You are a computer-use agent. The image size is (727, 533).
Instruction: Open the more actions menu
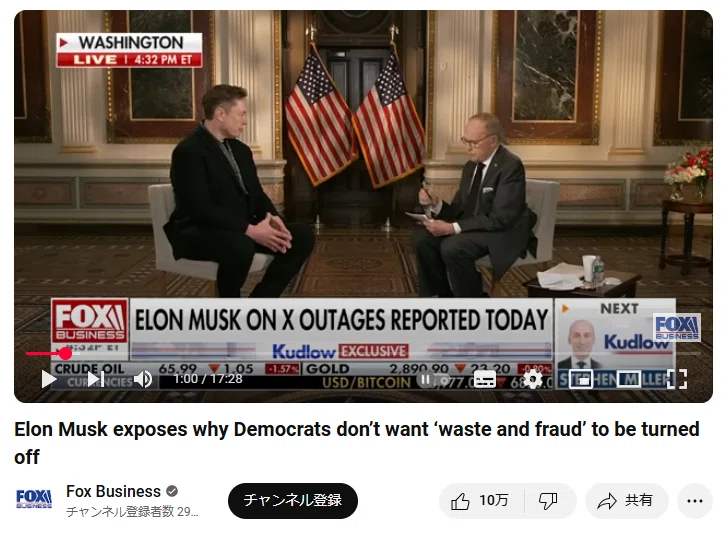click(x=695, y=501)
